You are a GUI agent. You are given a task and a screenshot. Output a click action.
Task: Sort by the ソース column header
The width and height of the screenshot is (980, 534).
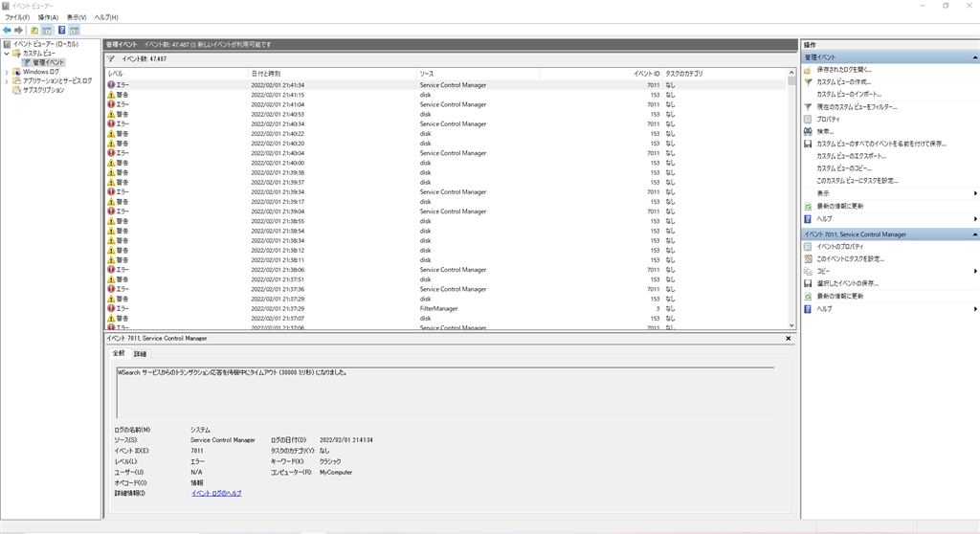(x=479, y=74)
